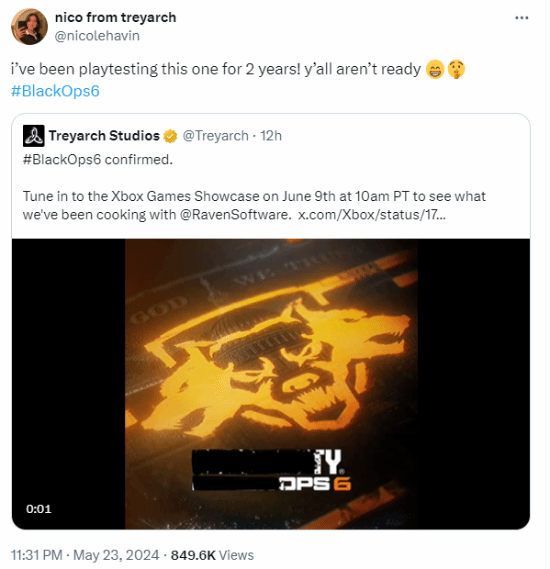Open the three-dot more options menu

click(521, 17)
